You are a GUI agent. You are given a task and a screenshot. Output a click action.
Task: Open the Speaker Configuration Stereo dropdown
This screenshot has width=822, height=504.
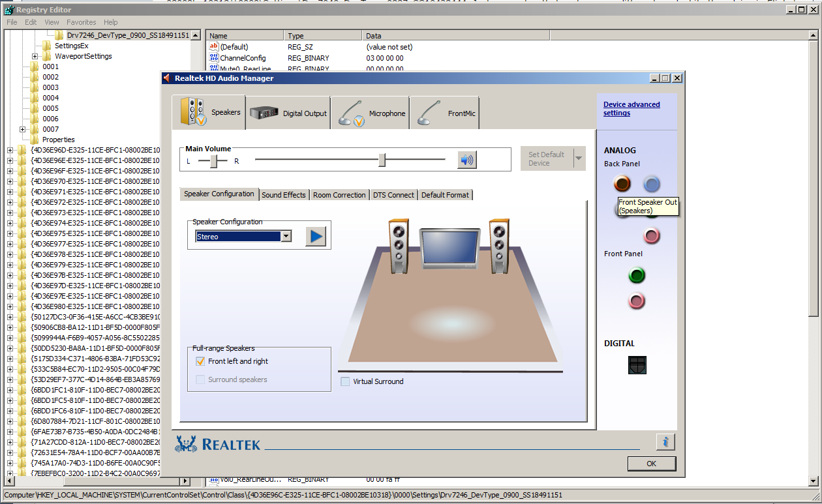point(286,237)
